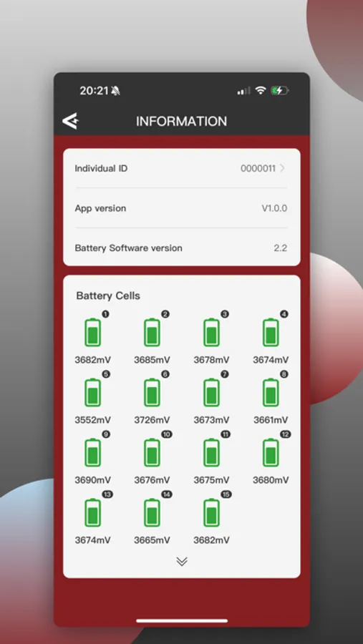Select the Battery Cells heading
The image size is (363, 644).
(x=108, y=296)
